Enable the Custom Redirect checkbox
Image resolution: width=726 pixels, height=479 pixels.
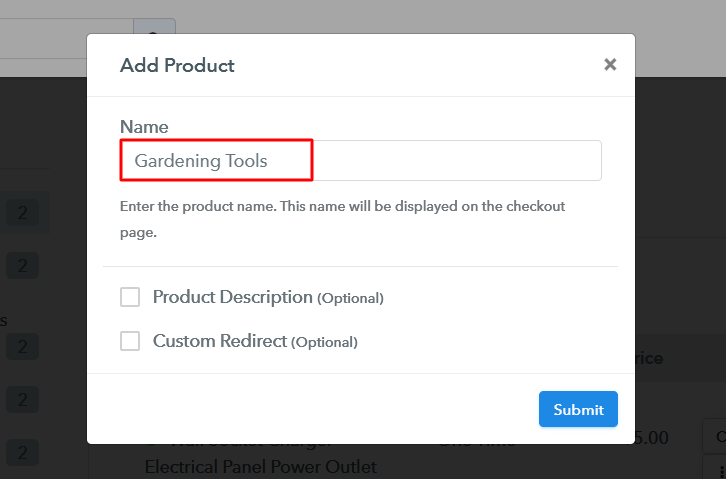130,341
